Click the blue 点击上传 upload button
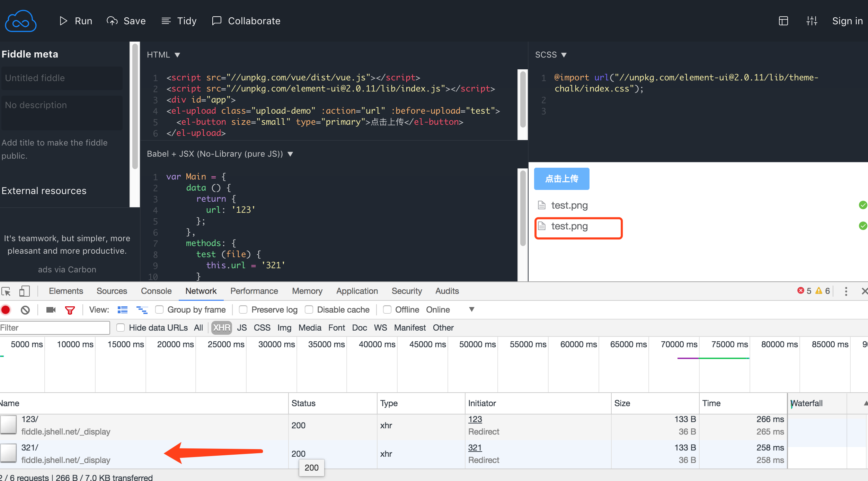Screen dimensions: 868x481 [561, 179]
